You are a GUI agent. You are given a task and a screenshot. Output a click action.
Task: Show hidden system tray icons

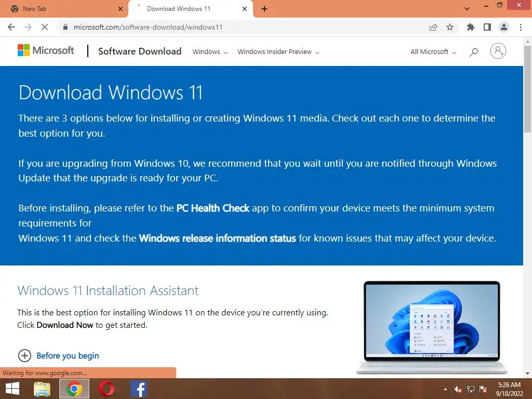(x=445, y=389)
